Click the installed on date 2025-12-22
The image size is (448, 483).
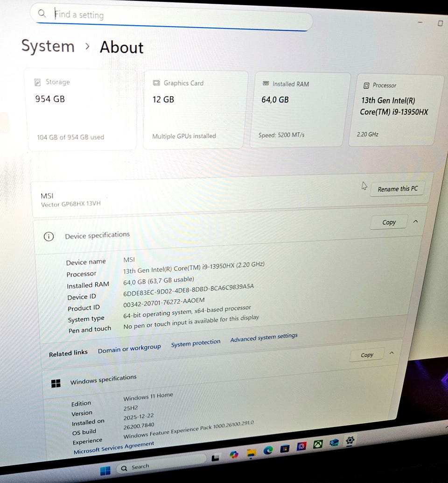[x=139, y=417]
